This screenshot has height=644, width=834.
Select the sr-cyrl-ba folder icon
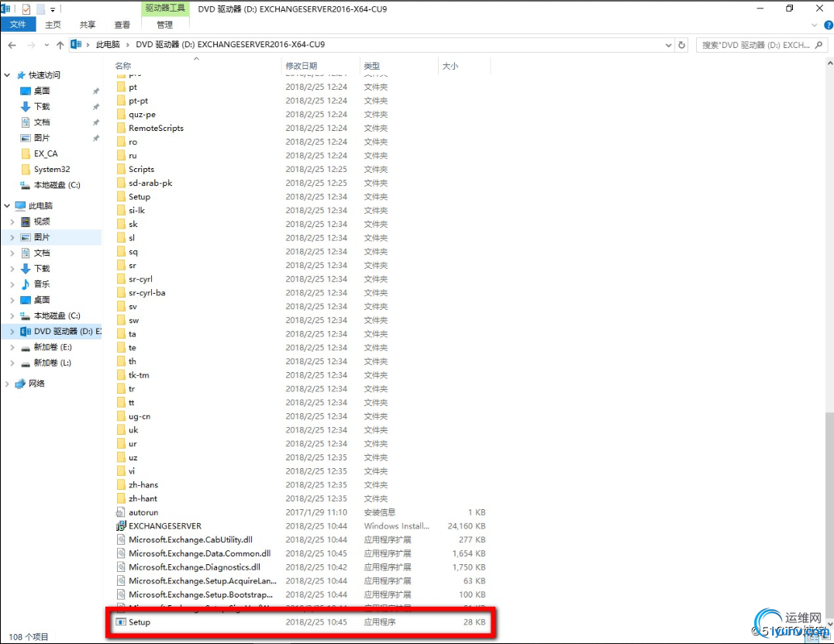[x=121, y=292]
